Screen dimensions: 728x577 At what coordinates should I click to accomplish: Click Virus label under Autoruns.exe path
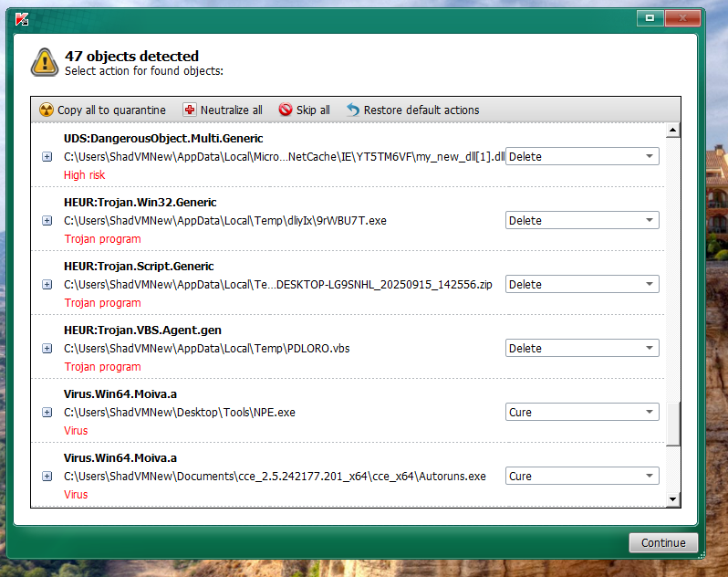76,494
